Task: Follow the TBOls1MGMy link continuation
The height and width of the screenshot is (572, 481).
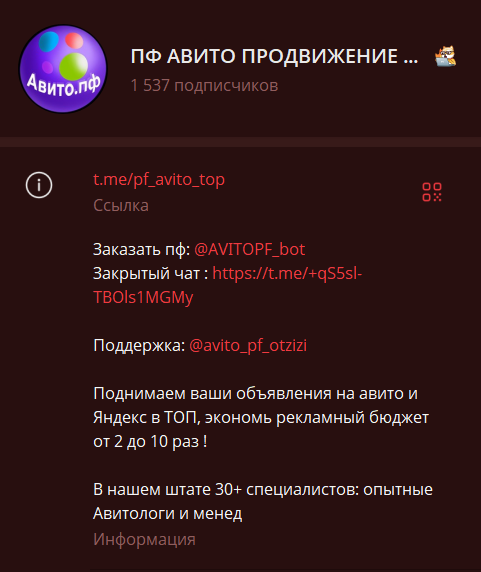Action: point(143,298)
